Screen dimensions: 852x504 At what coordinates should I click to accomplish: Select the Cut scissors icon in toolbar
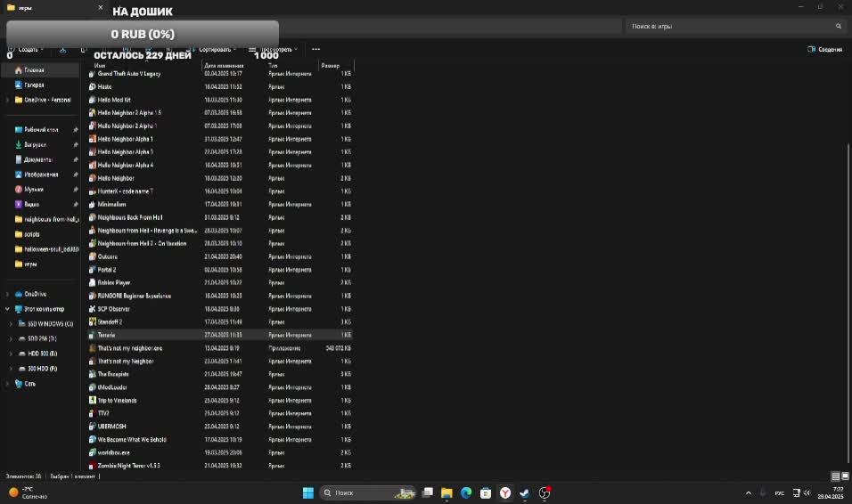tap(63, 50)
